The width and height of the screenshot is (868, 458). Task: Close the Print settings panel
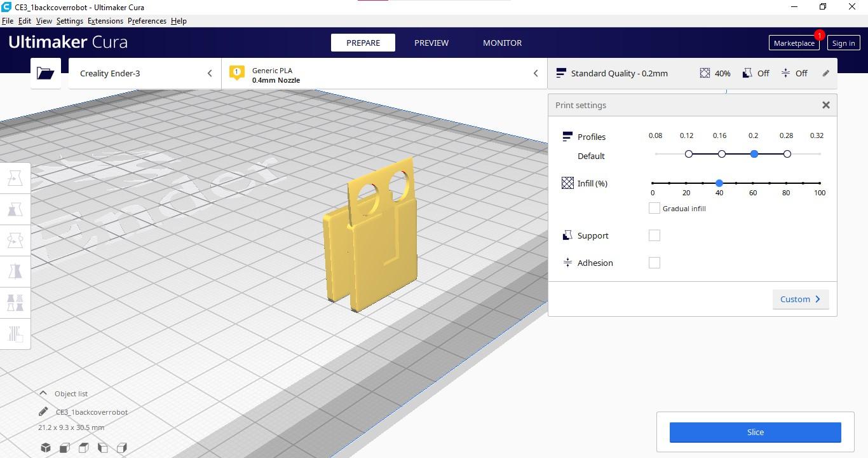pyautogui.click(x=825, y=105)
